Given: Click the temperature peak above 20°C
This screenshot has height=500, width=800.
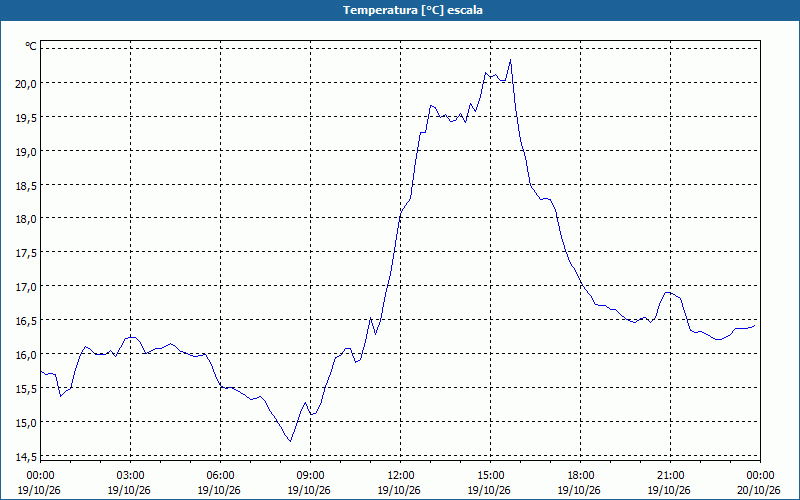Looking at the screenshot, I should [510, 60].
